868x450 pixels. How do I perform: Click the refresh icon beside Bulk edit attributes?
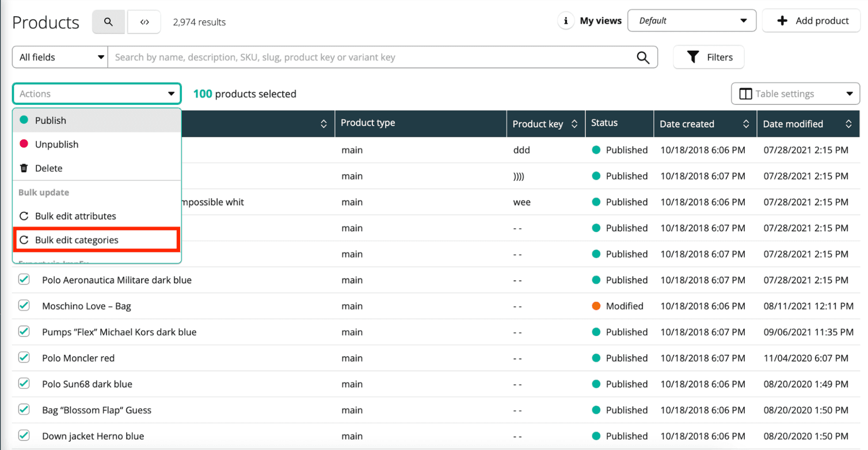[x=24, y=215]
